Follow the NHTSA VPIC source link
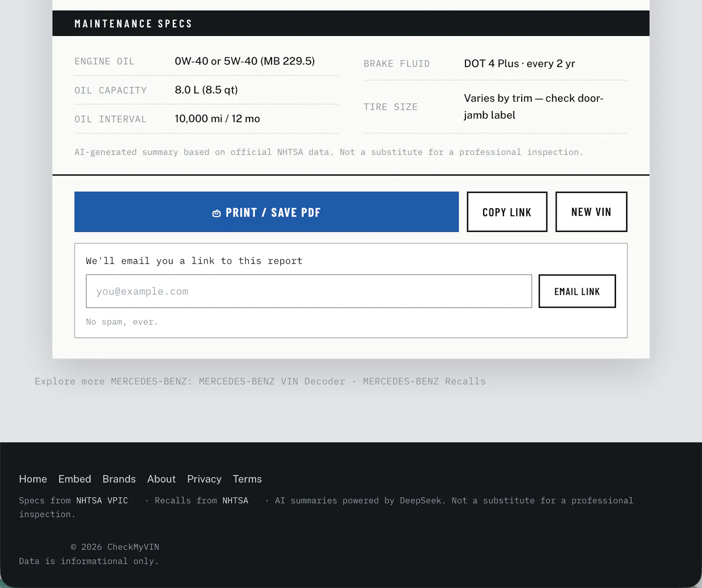Screen dimensions: 702x588 [102, 500]
